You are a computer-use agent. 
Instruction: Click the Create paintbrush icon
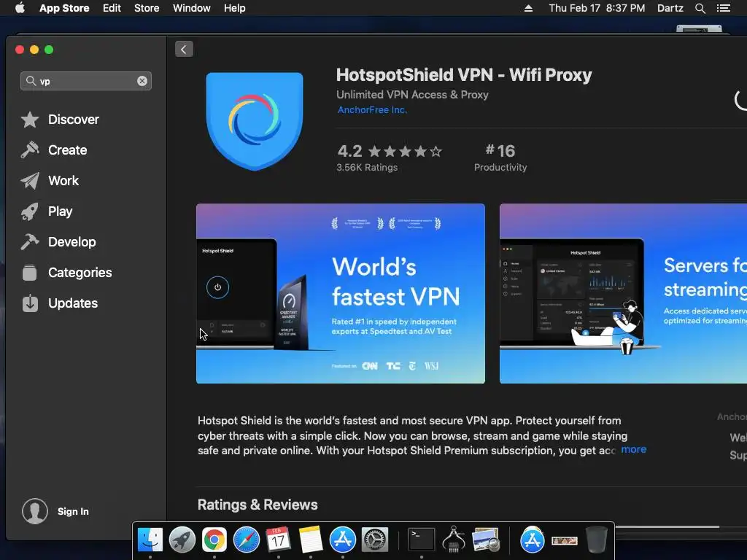click(30, 150)
